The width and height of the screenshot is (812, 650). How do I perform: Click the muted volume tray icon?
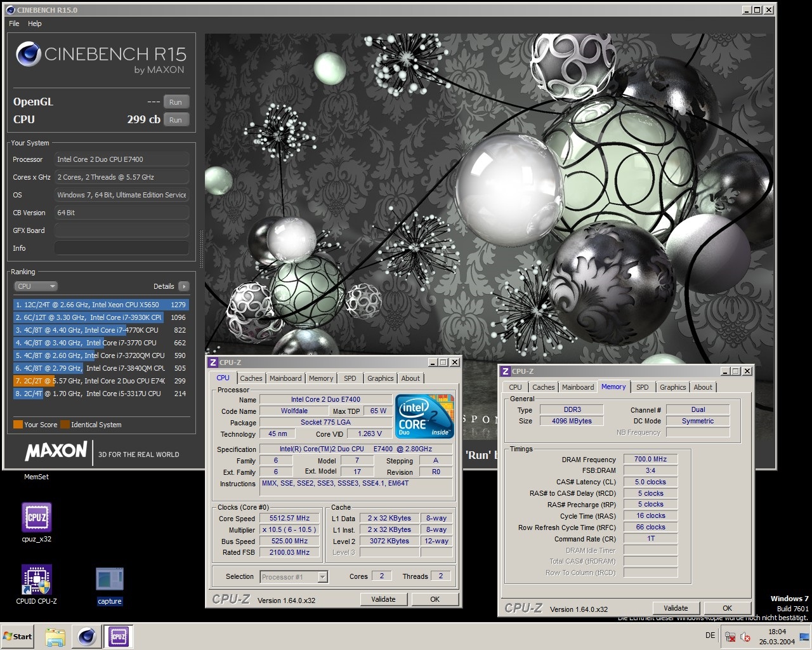click(x=745, y=637)
